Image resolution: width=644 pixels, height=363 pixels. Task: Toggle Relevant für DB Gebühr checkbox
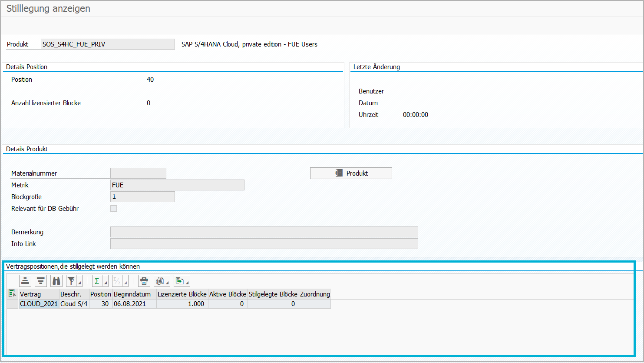point(114,209)
